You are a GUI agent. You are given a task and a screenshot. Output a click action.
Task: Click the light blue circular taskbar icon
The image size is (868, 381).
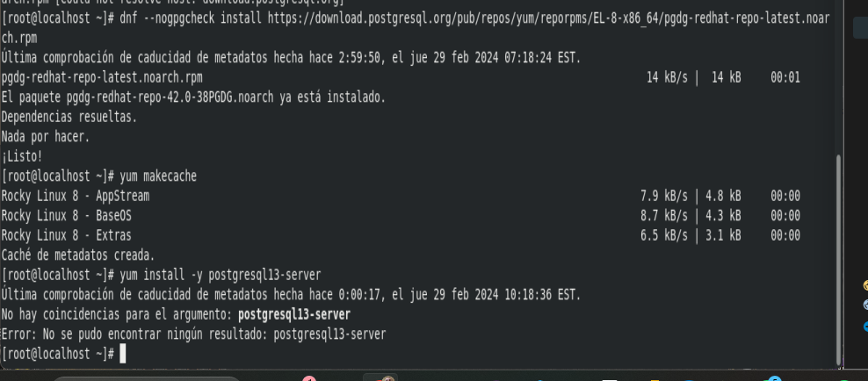tap(773, 378)
